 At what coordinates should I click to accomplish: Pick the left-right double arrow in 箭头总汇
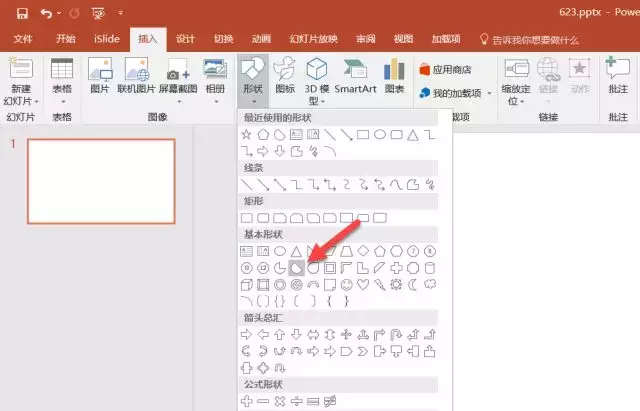(x=313, y=335)
